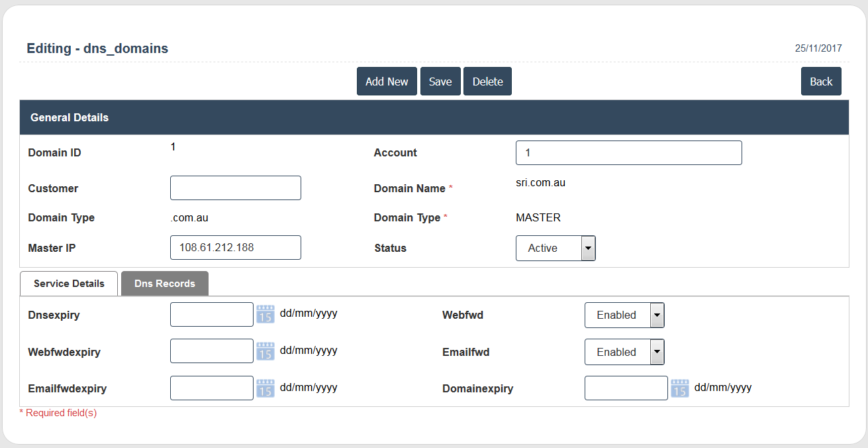The height and width of the screenshot is (448, 868).
Task: Click the Webfwdexpiry date input
Action: (211, 351)
